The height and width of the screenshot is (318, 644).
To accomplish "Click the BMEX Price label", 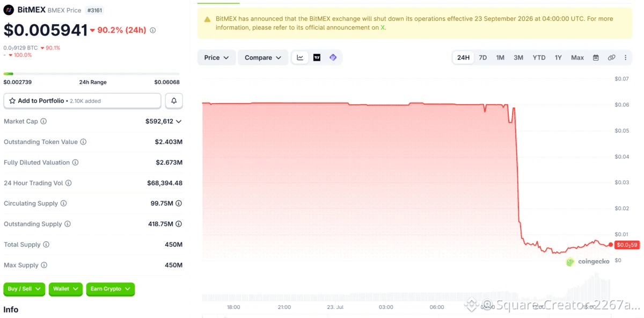I will pyautogui.click(x=64, y=10).
